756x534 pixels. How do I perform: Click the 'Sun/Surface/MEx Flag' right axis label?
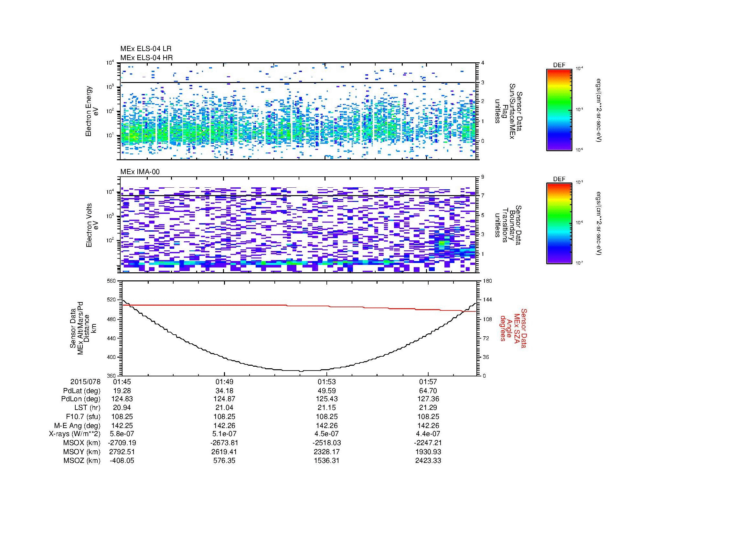[508, 111]
